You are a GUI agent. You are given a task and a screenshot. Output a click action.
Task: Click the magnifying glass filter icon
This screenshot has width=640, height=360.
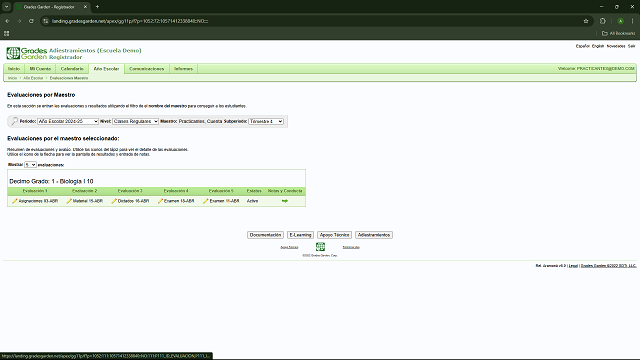(x=14, y=121)
